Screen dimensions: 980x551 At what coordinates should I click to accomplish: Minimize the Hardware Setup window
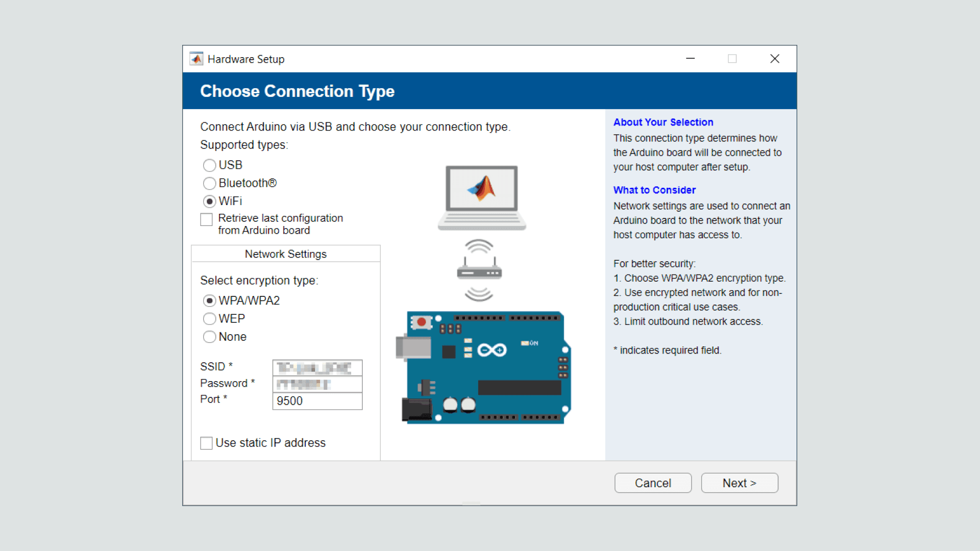pyautogui.click(x=690, y=59)
